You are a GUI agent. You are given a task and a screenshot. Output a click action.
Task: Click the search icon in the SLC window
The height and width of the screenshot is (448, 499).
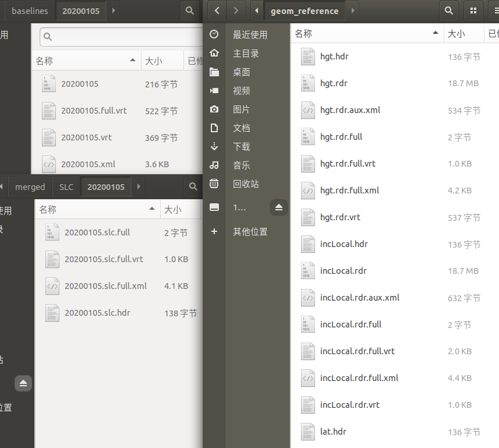[x=192, y=187]
